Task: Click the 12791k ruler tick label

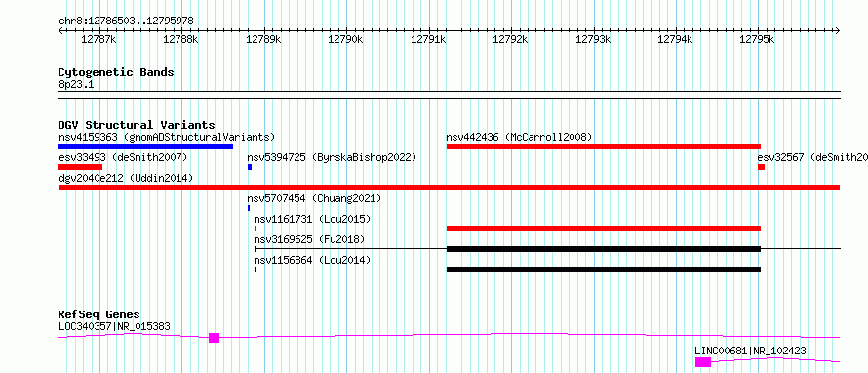Action: [x=428, y=40]
